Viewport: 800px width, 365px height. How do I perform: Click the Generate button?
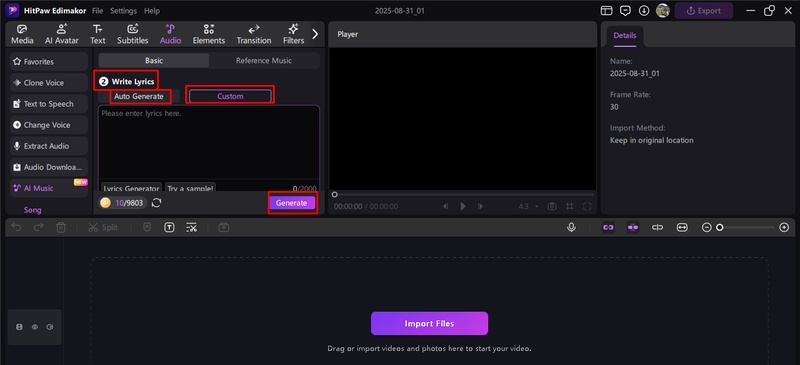[292, 203]
